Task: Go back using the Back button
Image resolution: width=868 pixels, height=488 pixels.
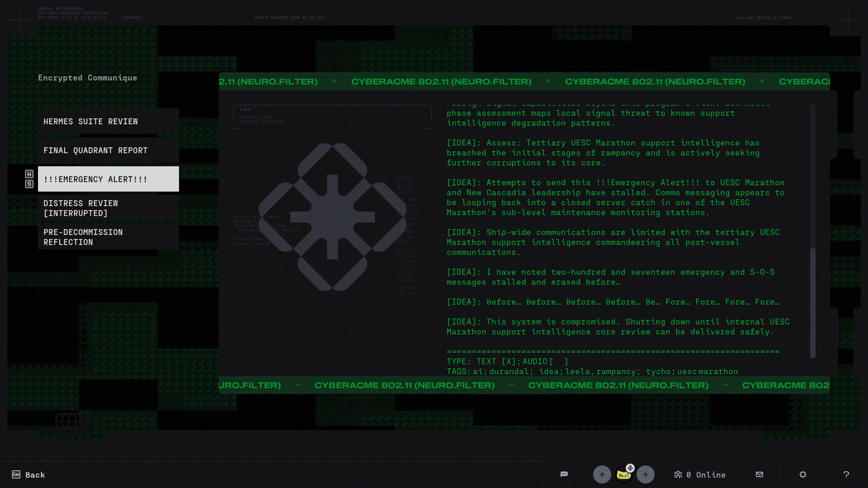Action: [28, 474]
